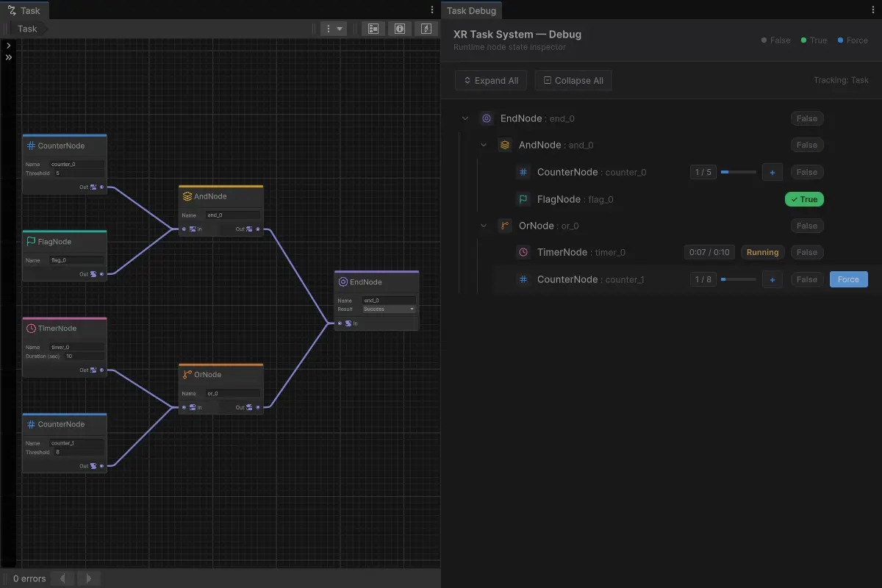
Task: Increment counter_1 with plus button
Action: 772,279
